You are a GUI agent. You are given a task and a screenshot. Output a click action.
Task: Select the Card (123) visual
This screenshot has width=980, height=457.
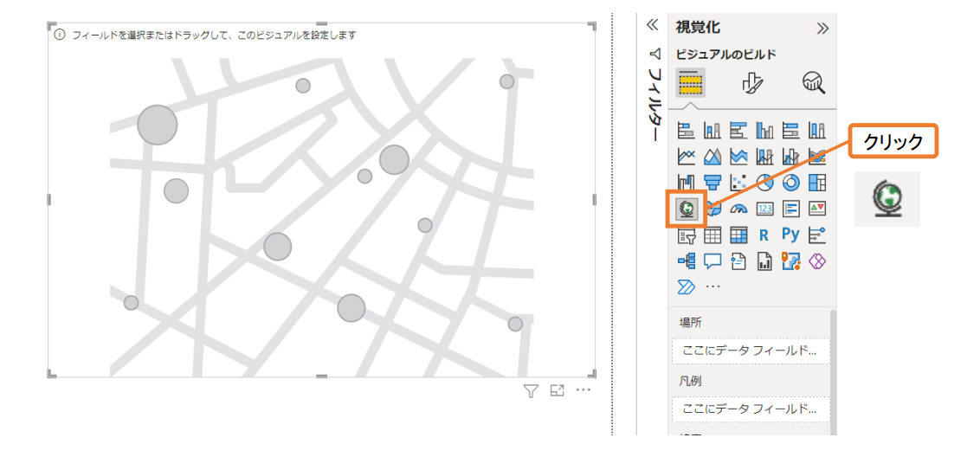764,209
